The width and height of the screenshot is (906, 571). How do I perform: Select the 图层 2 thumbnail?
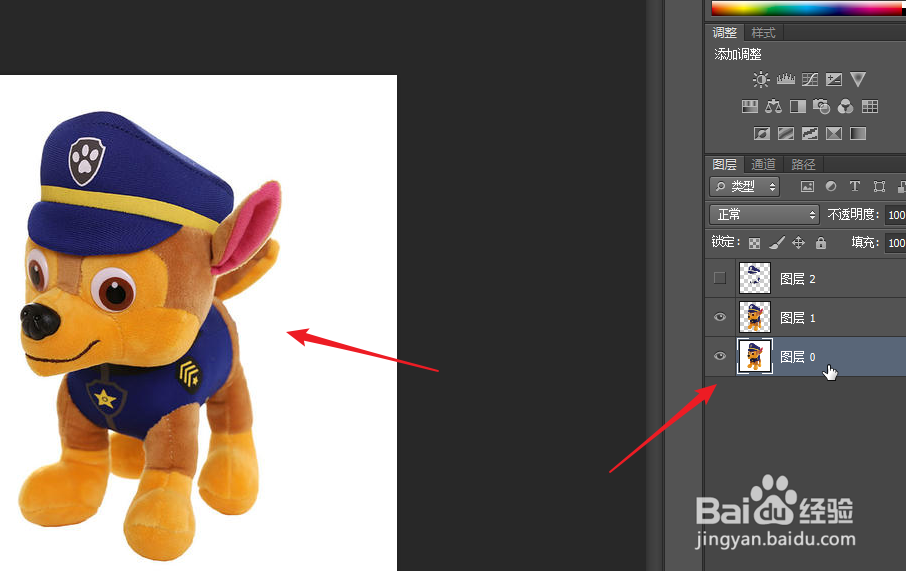coord(755,278)
